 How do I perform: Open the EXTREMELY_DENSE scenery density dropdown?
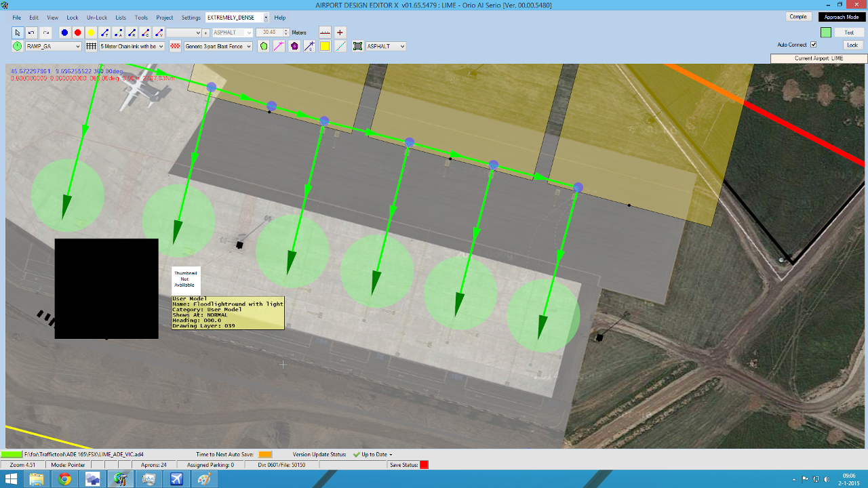point(265,18)
